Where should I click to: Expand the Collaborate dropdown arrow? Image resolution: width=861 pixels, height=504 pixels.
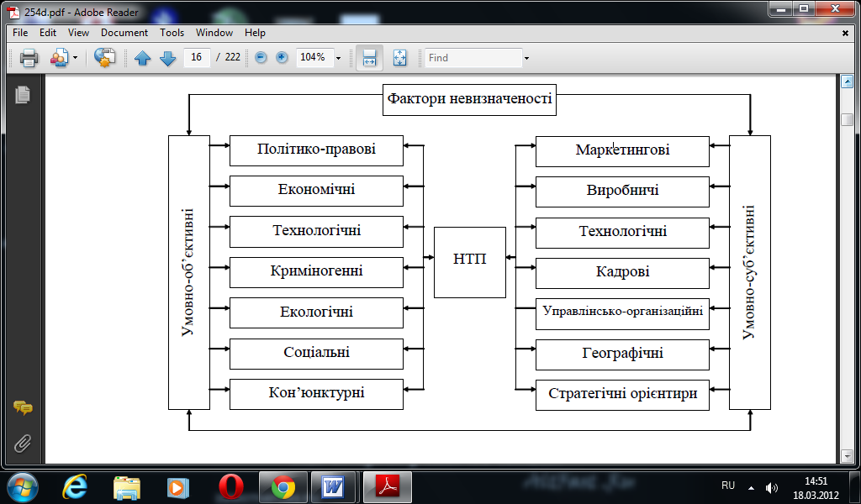point(75,58)
